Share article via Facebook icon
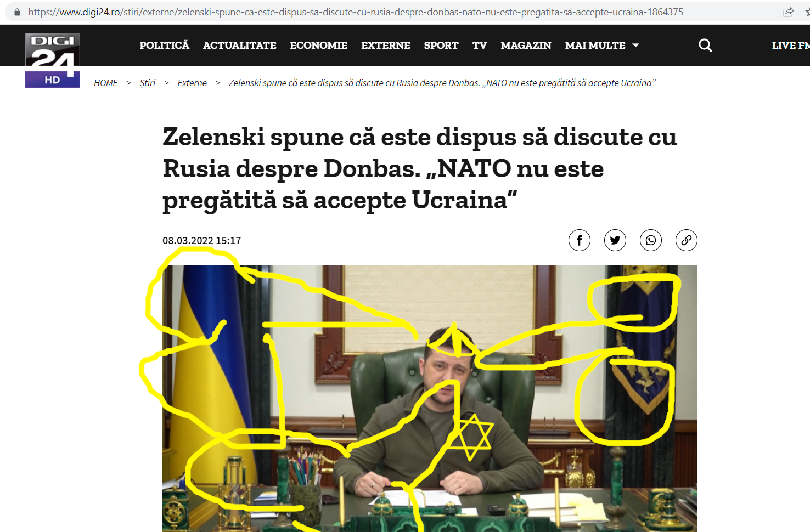This screenshot has height=532, width=810. (x=580, y=240)
